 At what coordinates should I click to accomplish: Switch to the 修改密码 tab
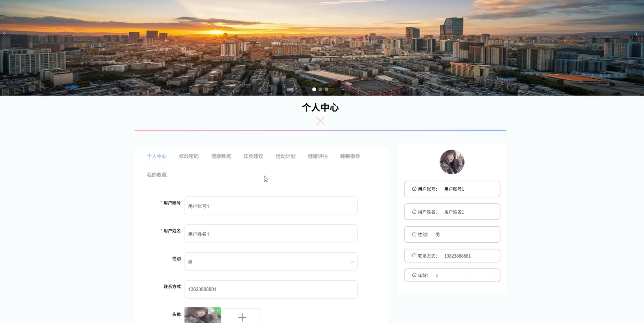point(189,156)
